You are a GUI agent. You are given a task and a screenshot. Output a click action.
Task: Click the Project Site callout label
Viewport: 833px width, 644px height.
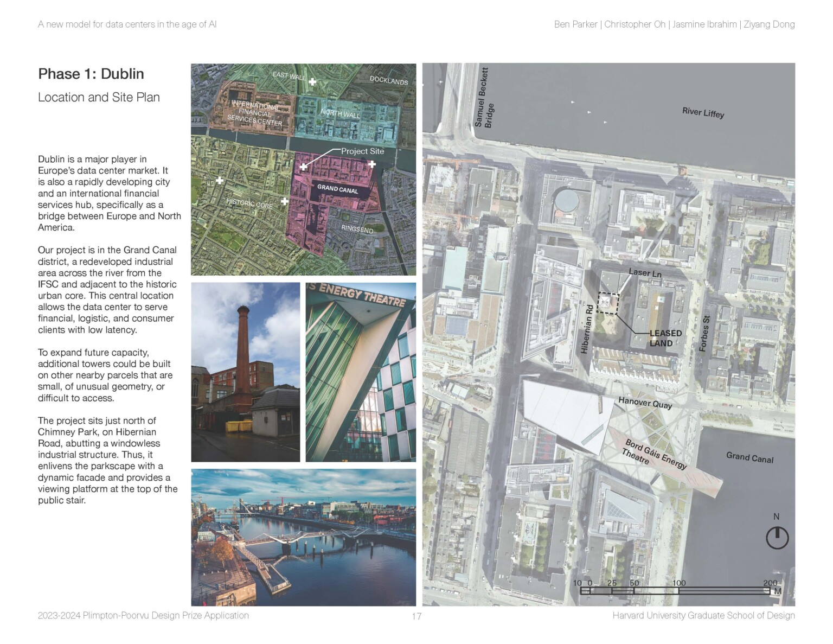coord(362,151)
